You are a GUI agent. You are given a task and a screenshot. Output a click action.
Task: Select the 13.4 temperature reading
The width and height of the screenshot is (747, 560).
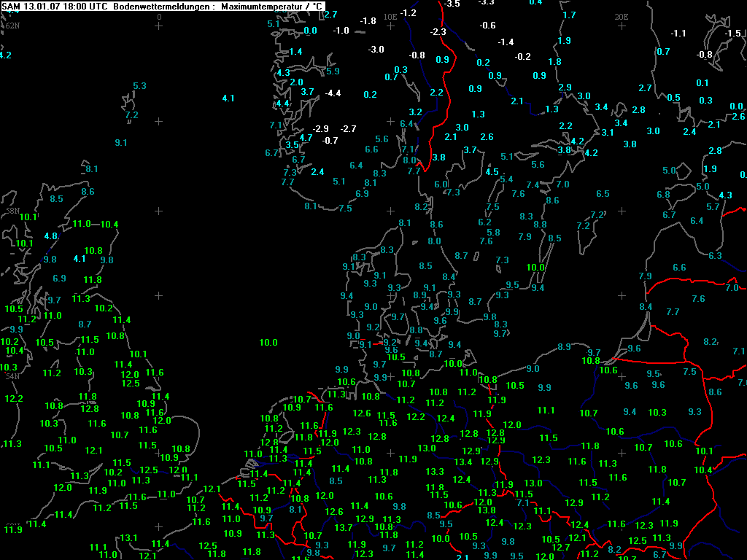(463, 462)
